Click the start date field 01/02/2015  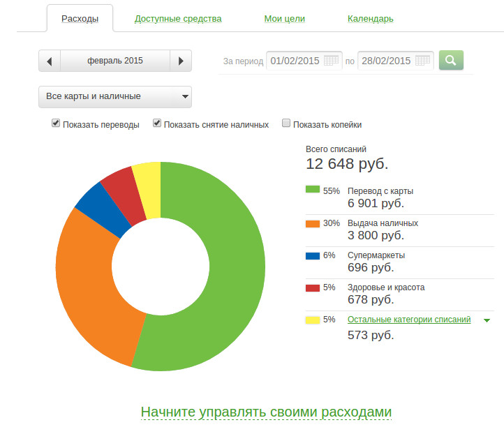point(295,61)
